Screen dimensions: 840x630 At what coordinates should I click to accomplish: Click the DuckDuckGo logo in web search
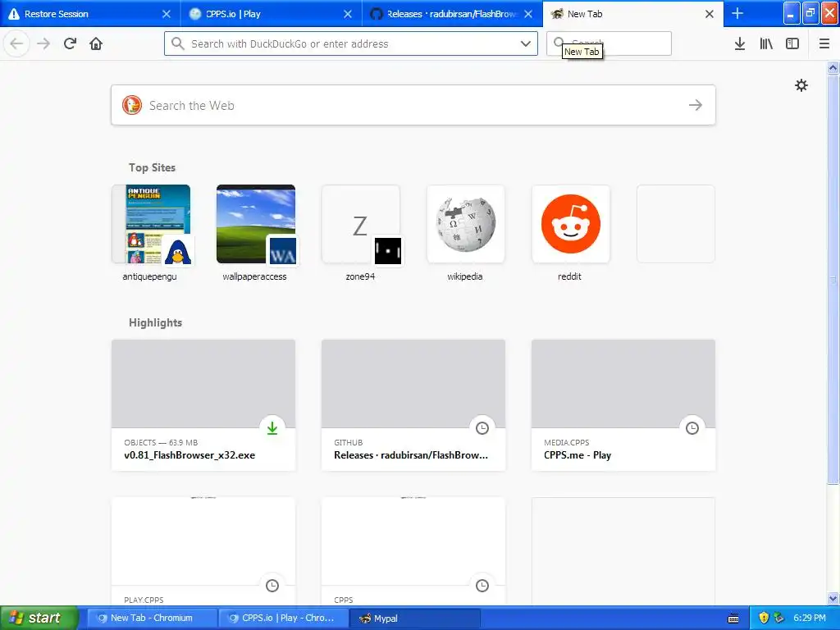[x=132, y=105]
